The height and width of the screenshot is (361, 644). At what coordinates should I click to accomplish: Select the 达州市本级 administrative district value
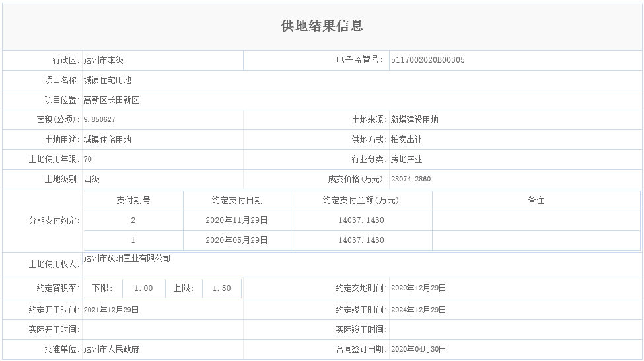(x=104, y=60)
